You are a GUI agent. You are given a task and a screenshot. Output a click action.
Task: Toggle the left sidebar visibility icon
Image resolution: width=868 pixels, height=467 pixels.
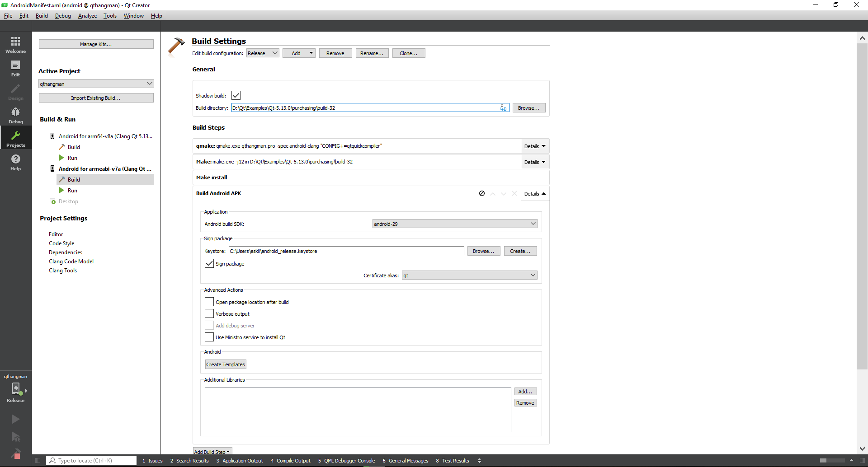tap(38, 461)
